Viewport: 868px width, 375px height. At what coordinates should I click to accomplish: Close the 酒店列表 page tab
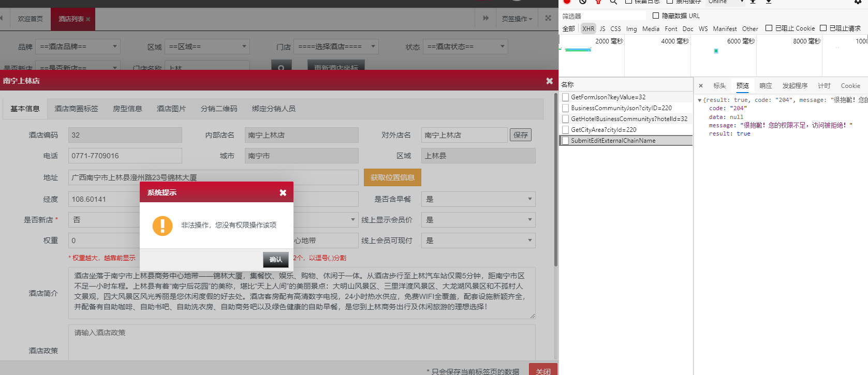88,20
